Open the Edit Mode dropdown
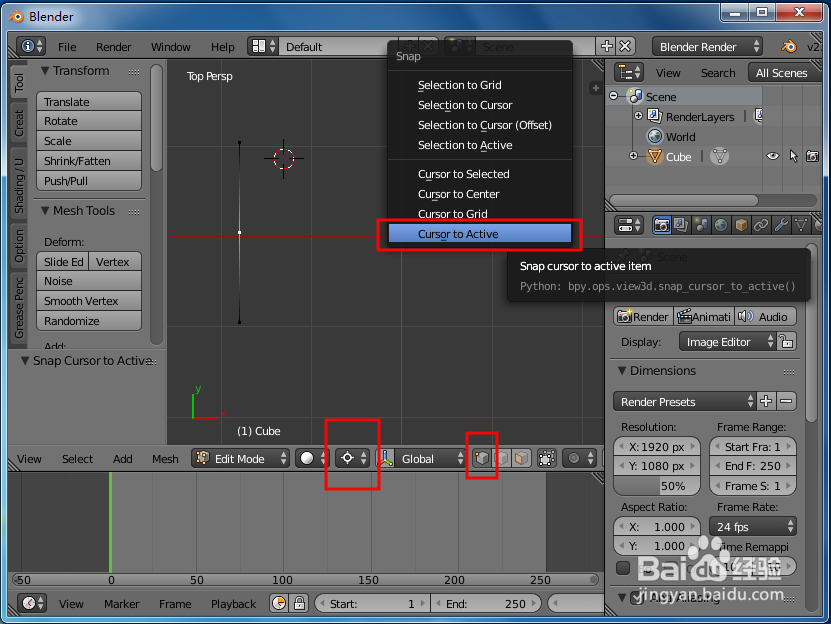The width and height of the screenshot is (831, 624). (x=241, y=459)
